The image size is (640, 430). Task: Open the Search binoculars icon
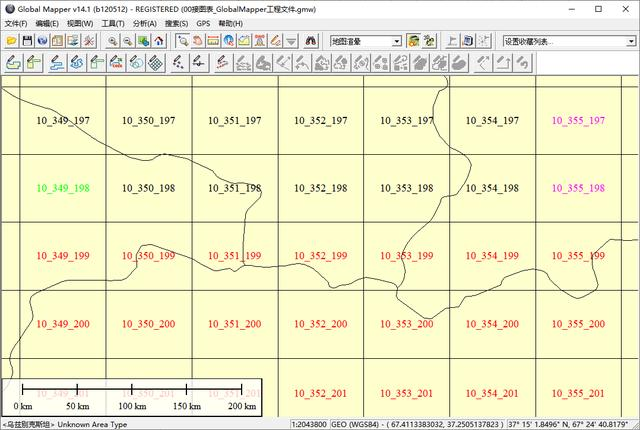coord(311,41)
